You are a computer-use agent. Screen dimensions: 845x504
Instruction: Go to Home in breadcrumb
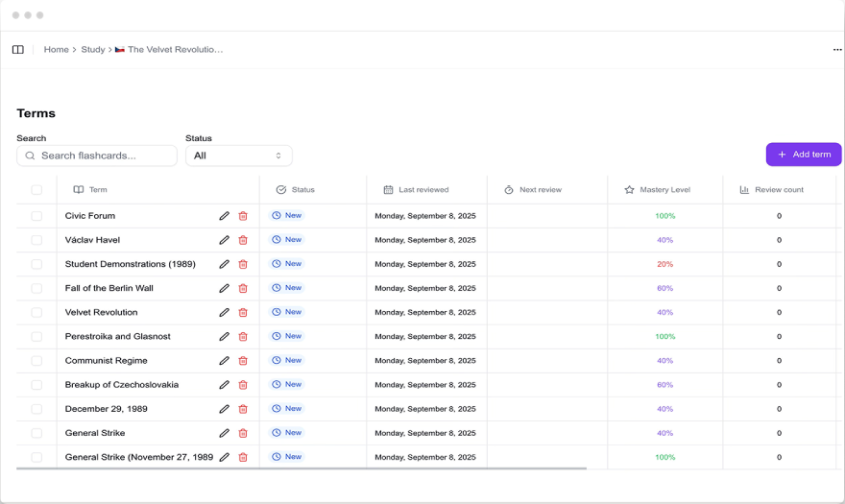coord(56,50)
